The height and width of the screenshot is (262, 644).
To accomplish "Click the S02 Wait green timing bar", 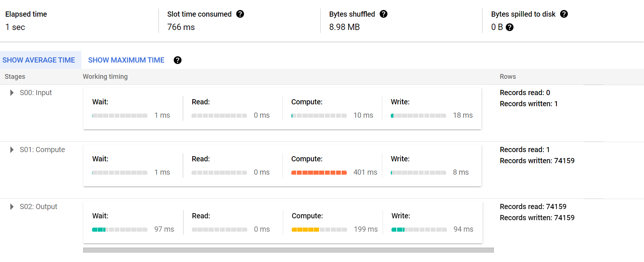I will point(119,229).
